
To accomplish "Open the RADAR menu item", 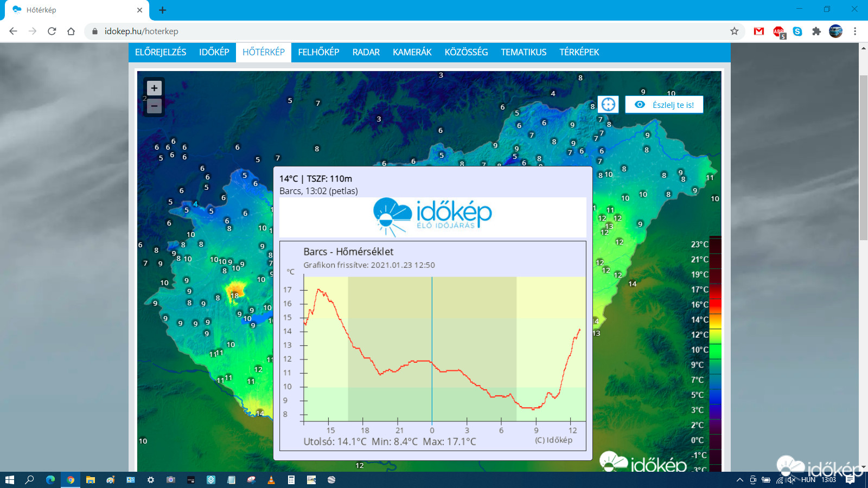I will tap(366, 52).
